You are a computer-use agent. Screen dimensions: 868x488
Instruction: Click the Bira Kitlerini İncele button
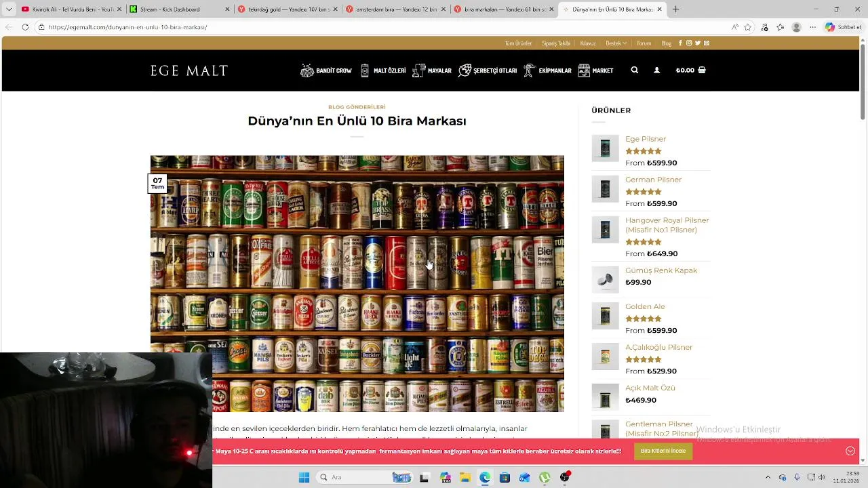click(x=663, y=451)
